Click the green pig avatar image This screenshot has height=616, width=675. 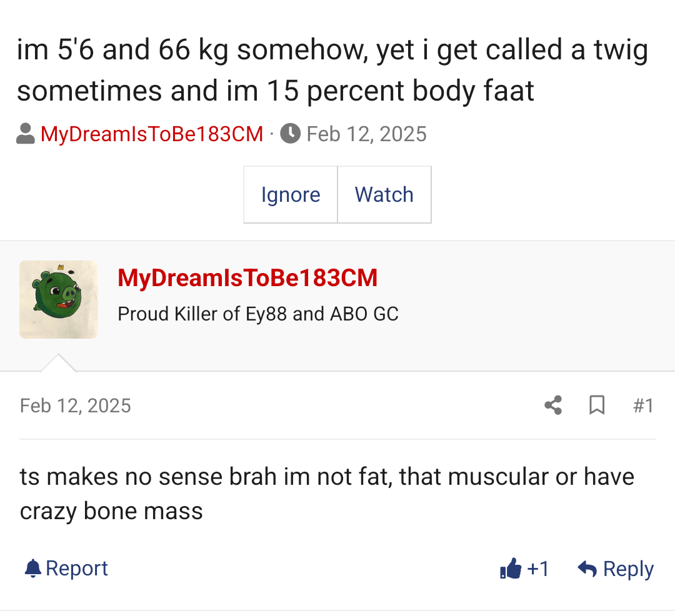(x=58, y=299)
